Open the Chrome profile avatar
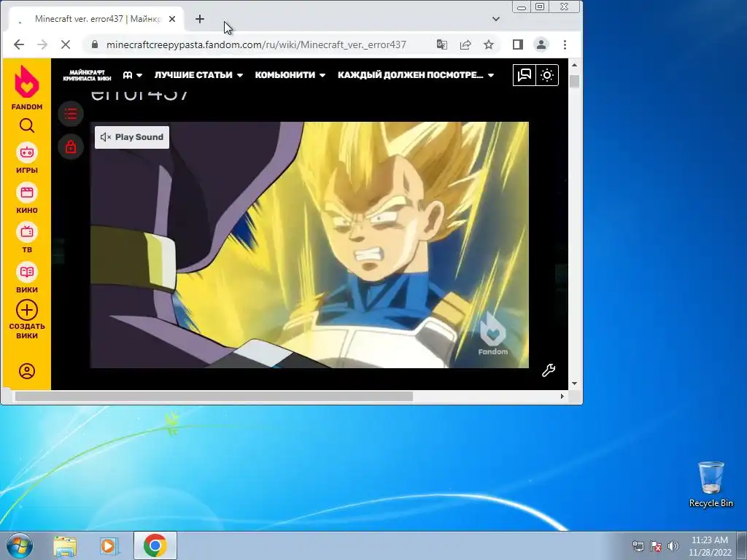Screen dimensions: 747x560 [541, 44]
